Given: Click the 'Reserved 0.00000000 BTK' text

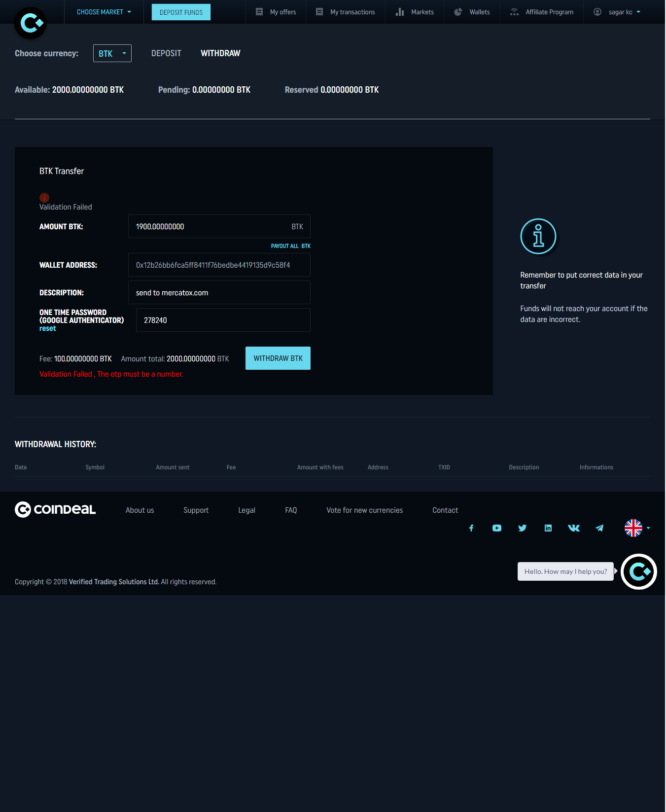Looking at the screenshot, I should coord(332,90).
